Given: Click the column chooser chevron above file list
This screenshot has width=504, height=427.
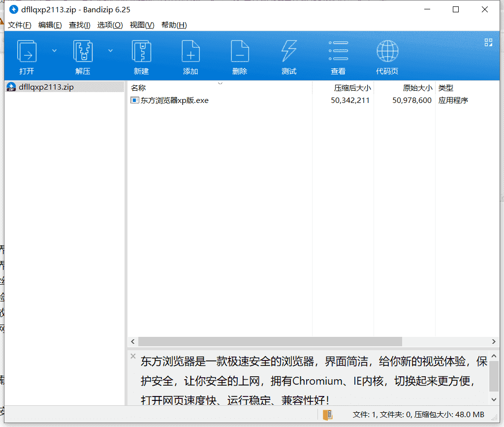Looking at the screenshot, I should click(x=220, y=84).
